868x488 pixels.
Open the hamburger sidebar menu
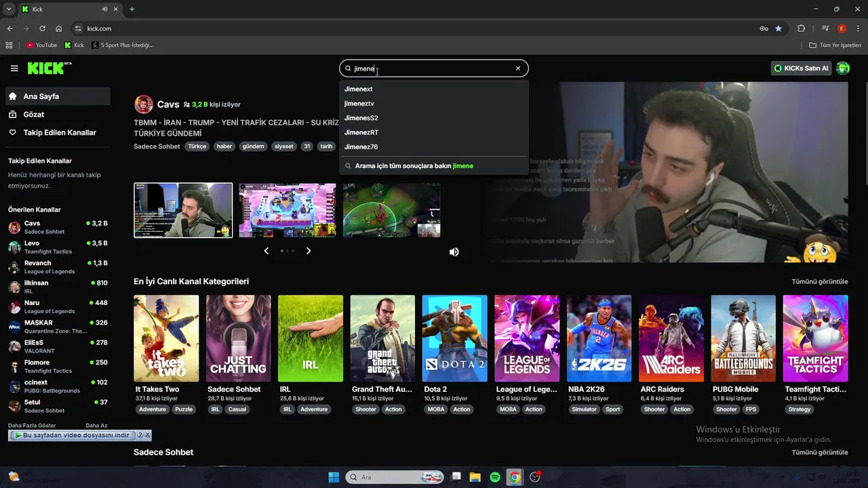pyautogui.click(x=14, y=68)
